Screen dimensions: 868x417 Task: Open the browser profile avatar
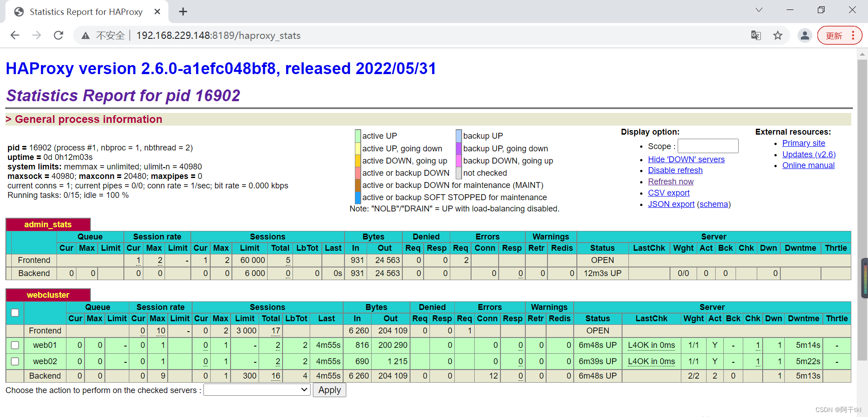(805, 35)
